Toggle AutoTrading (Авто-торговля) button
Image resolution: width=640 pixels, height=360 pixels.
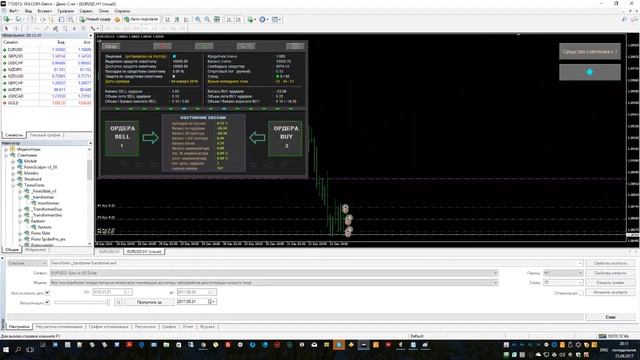(141, 19)
